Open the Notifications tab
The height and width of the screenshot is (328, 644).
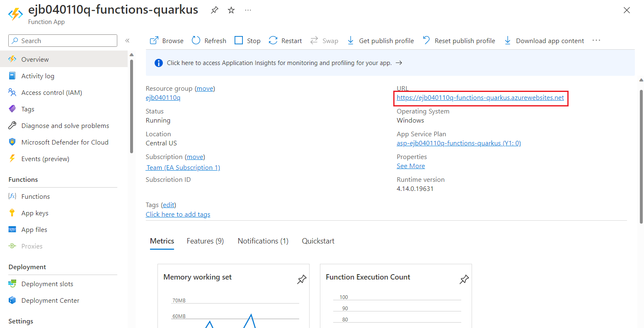(263, 241)
